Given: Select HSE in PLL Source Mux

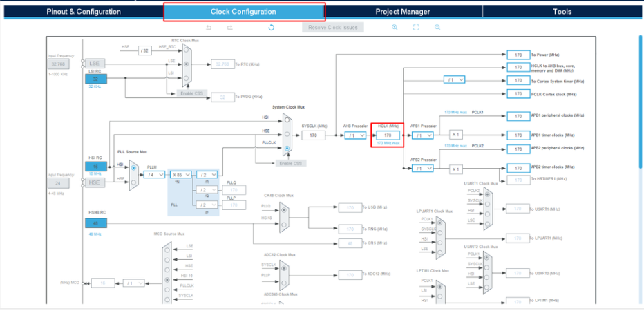Looking at the screenshot, I should point(133,182).
